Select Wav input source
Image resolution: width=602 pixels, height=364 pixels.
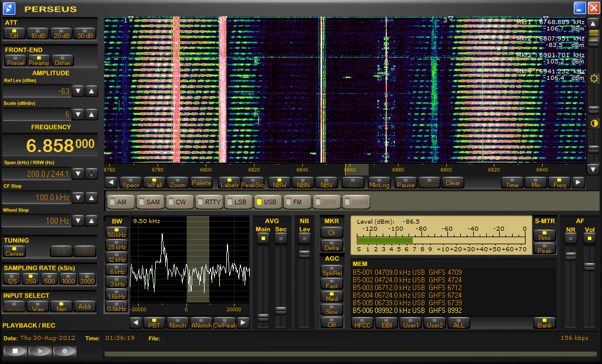click(38, 306)
